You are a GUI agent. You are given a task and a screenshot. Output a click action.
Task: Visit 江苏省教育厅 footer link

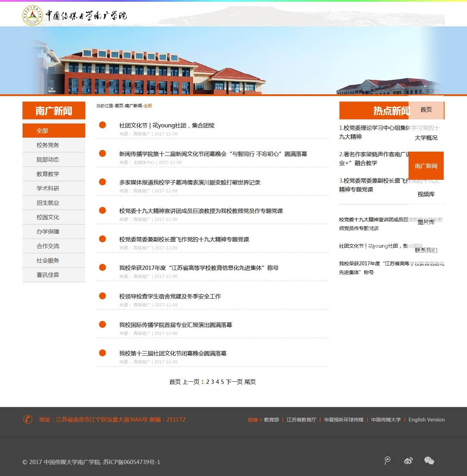(x=301, y=419)
